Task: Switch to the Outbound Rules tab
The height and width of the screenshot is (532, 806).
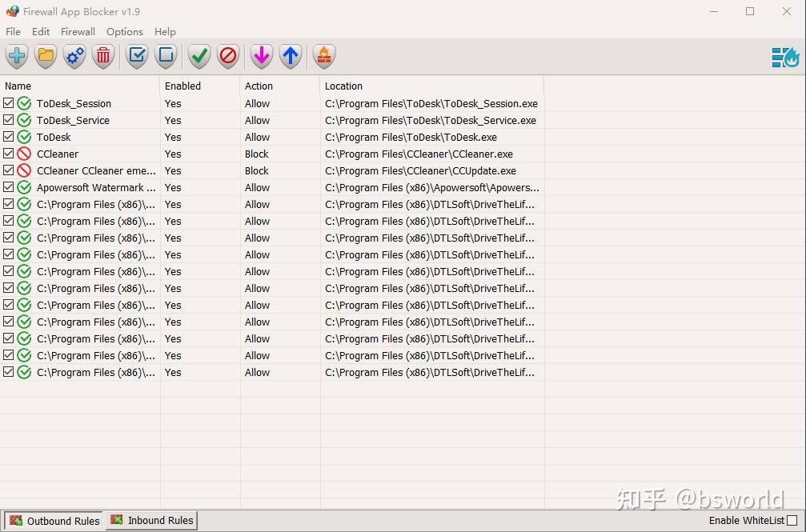Action: point(54,521)
